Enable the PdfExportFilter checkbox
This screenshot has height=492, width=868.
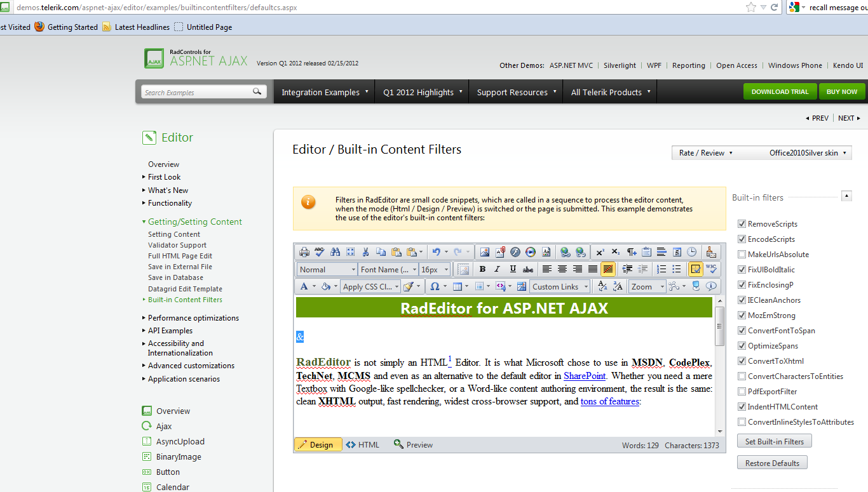pos(742,392)
